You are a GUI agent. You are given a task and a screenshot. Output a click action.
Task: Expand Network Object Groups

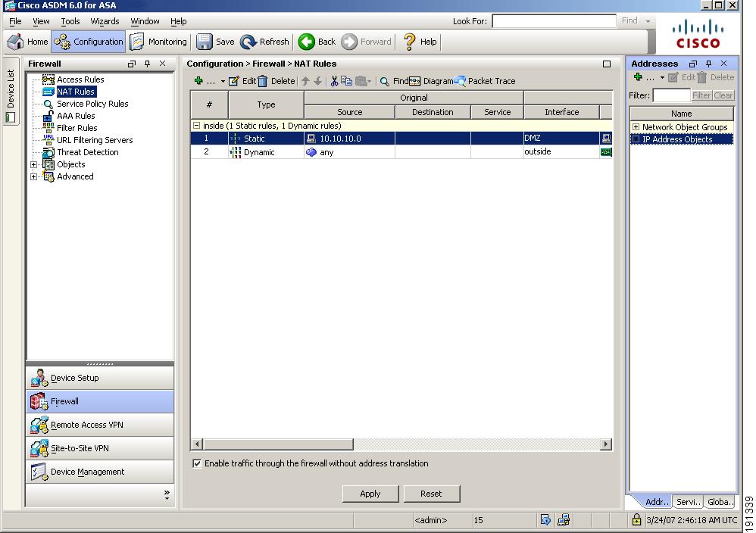click(636, 127)
